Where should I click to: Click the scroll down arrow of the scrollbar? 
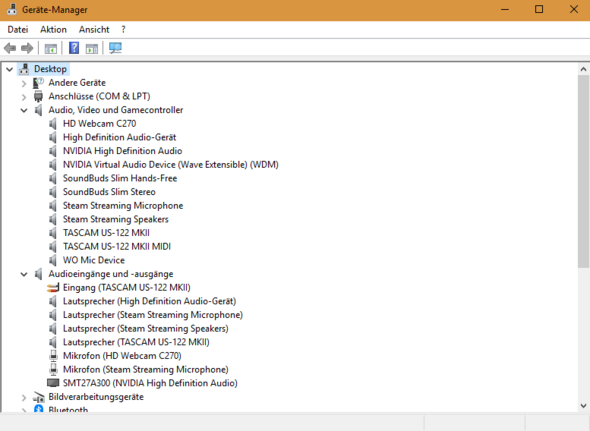tap(583, 406)
